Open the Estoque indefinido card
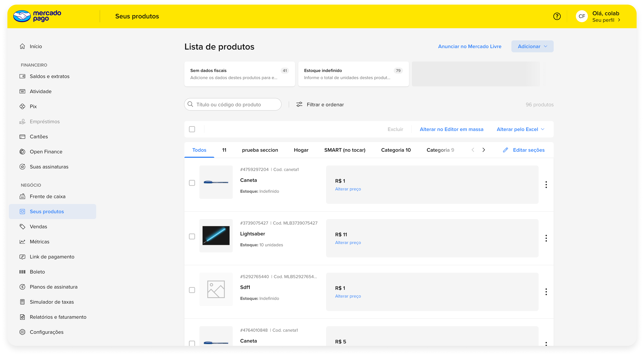The image size is (644, 356). click(353, 74)
